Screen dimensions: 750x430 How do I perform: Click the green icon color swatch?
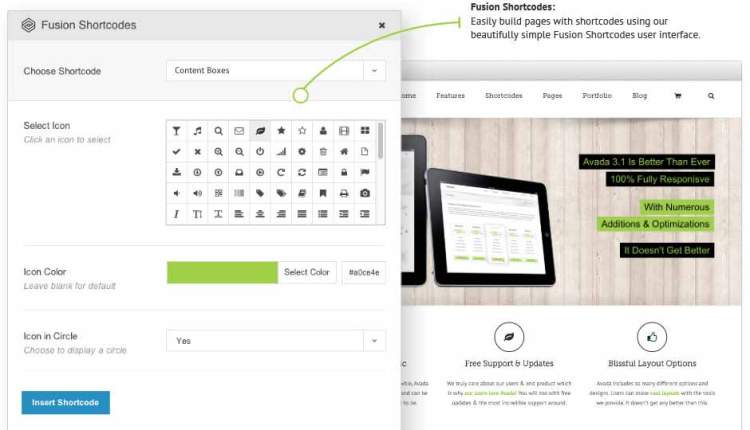pos(222,272)
